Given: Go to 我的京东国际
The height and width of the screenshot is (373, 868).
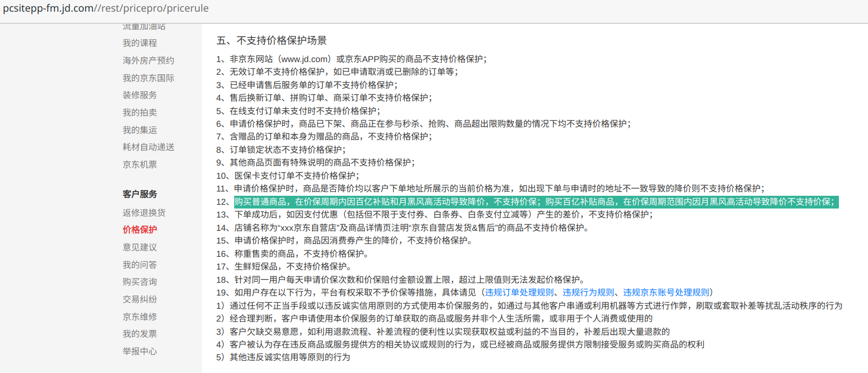Looking at the screenshot, I should 148,78.
